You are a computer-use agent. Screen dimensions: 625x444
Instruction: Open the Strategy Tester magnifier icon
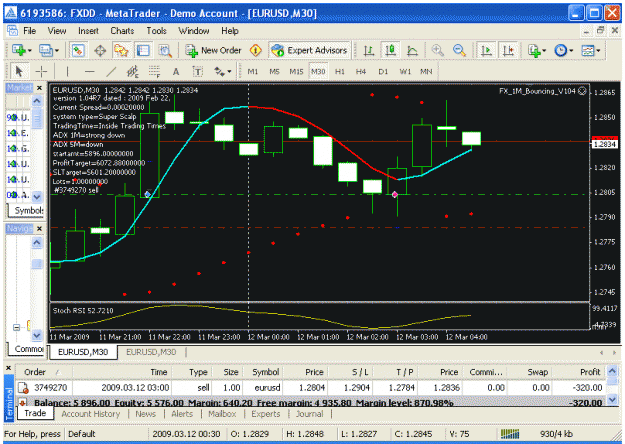click(165, 51)
